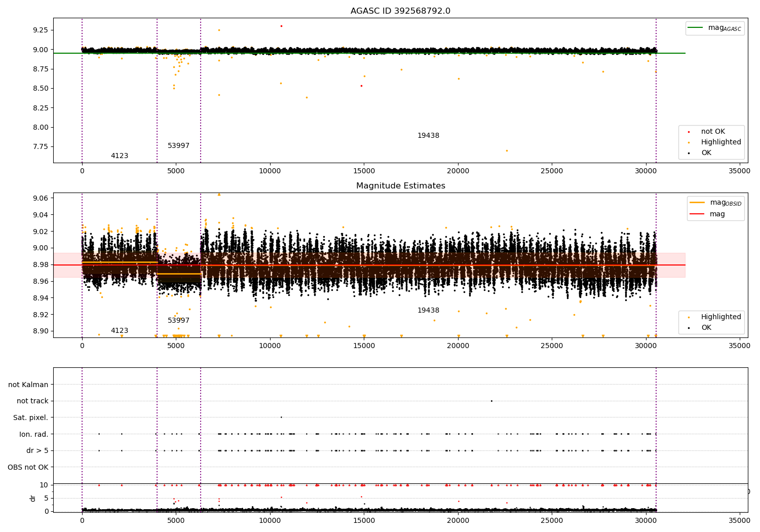Click the single point on the 'not track' row

click(x=491, y=401)
